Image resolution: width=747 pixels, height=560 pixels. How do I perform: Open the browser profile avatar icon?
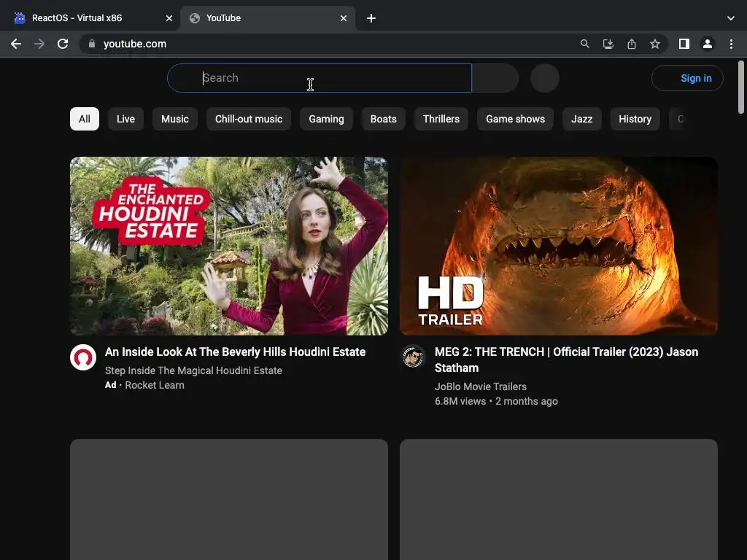(x=707, y=44)
